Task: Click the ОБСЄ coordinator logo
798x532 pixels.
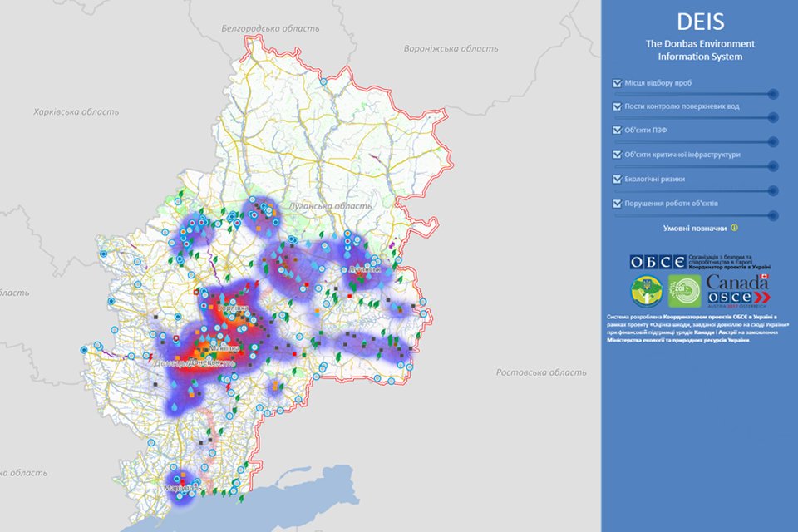Action: pyautogui.click(x=700, y=262)
